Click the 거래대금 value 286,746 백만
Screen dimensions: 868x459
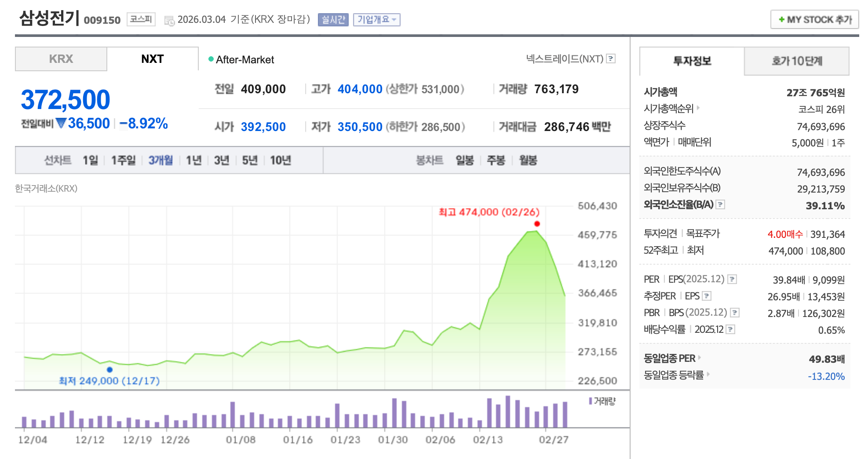point(578,127)
